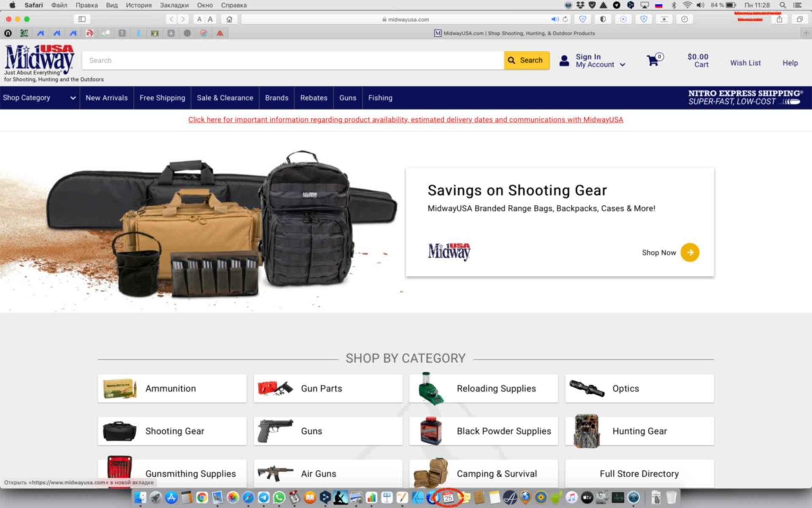This screenshot has height=508, width=812.
Task: Launch Telegram from the Dock
Action: (x=263, y=498)
